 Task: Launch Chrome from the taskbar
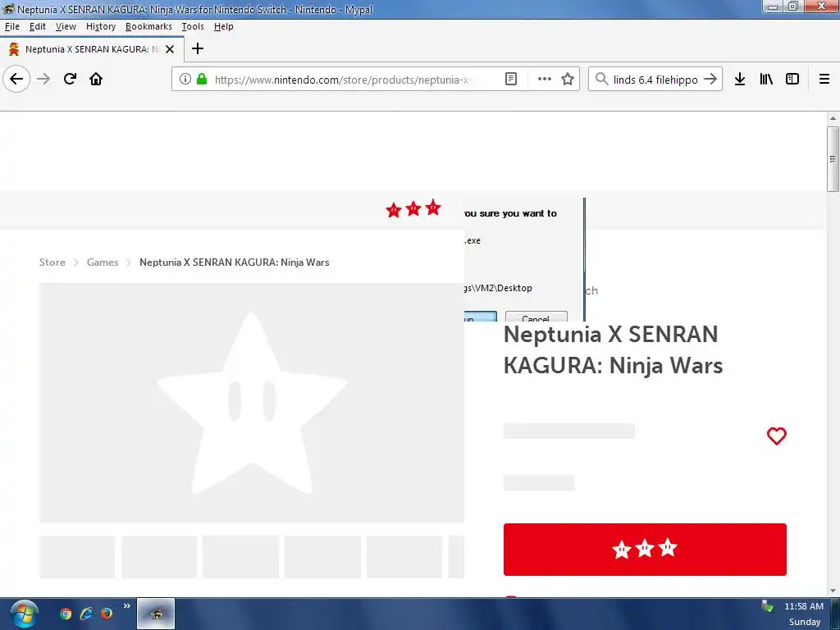coord(66,614)
